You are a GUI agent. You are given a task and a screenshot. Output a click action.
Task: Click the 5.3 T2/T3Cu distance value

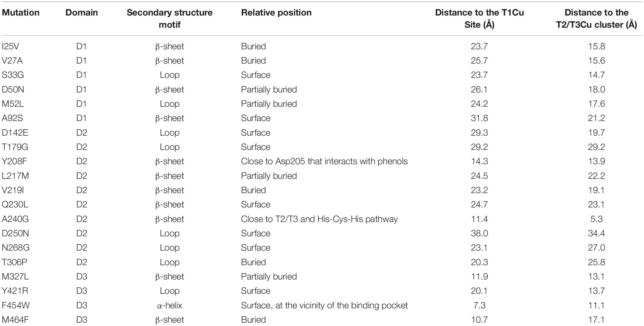tap(596, 219)
